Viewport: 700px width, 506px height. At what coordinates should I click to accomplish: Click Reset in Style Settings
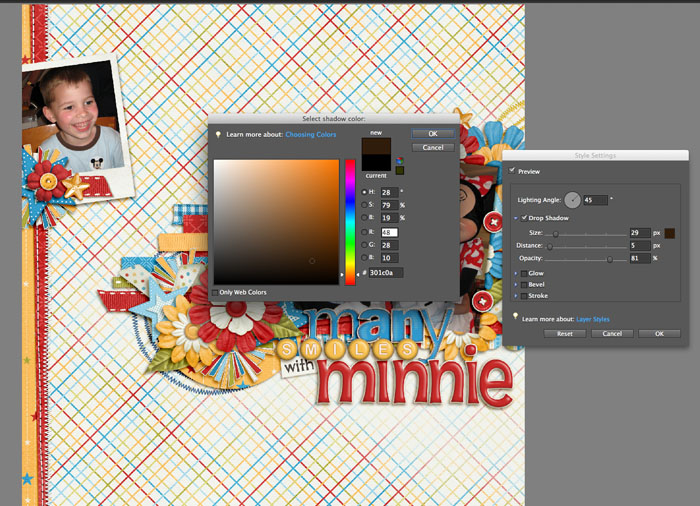pyautogui.click(x=565, y=334)
